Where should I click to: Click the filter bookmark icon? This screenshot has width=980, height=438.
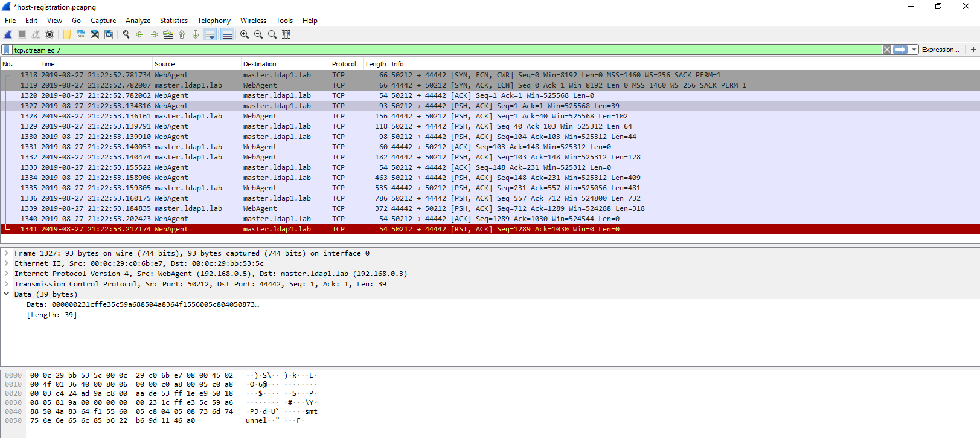coord(7,50)
